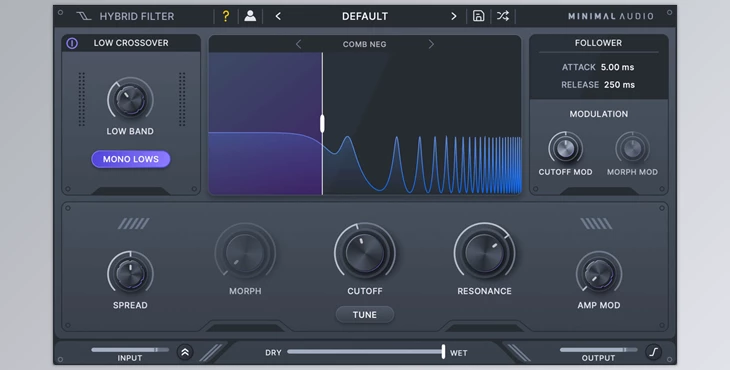Randomize settings with the shuffle icon
The height and width of the screenshot is (370, 730).
(x=503, y=16)
